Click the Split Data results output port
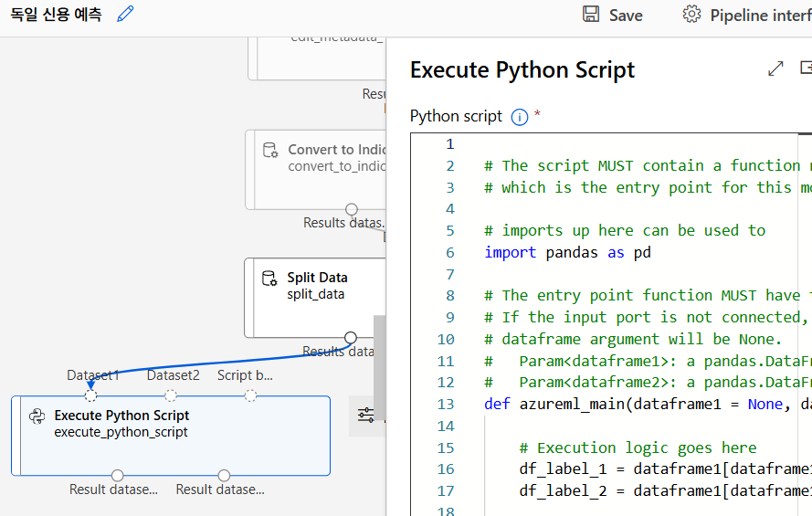This screenshot has width=812, height=516. [x=350, y=338]
